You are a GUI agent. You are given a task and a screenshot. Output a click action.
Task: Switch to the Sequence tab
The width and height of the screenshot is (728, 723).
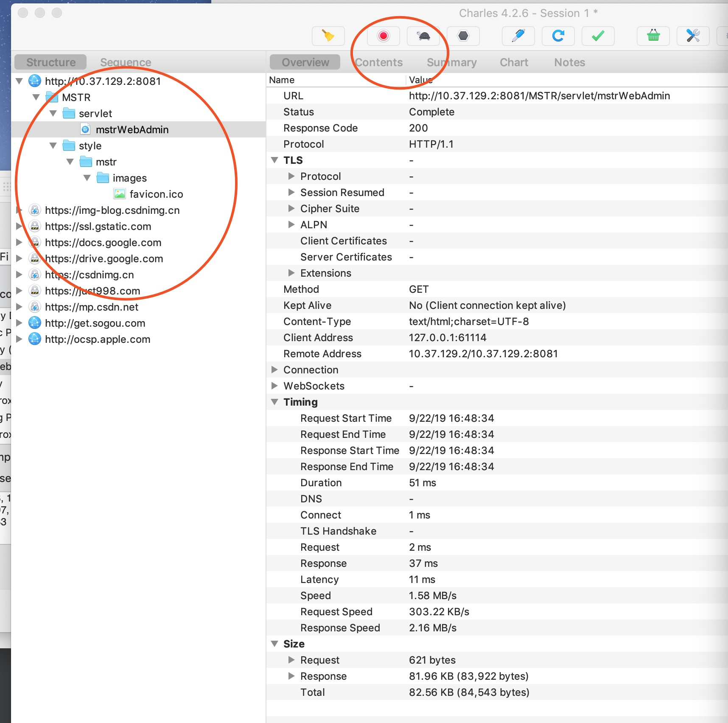(126, 62)
